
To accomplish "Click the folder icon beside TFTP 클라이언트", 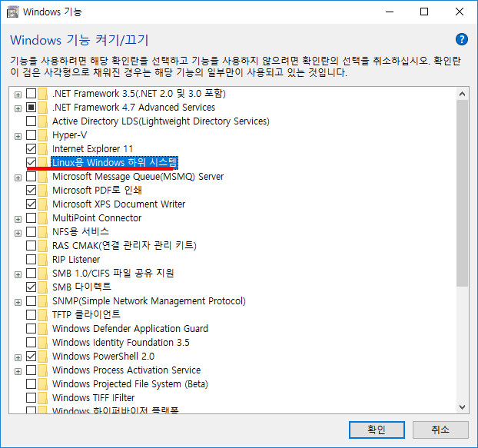I will pos(43,314).
